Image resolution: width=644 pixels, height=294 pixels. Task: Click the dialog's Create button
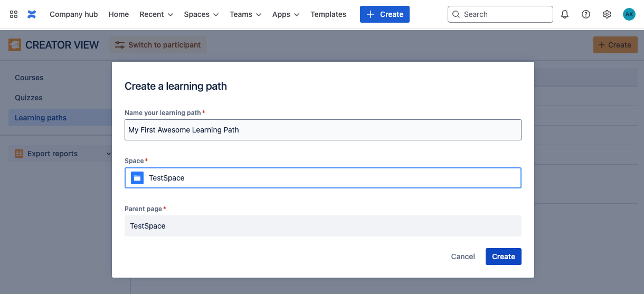point(504,257)
